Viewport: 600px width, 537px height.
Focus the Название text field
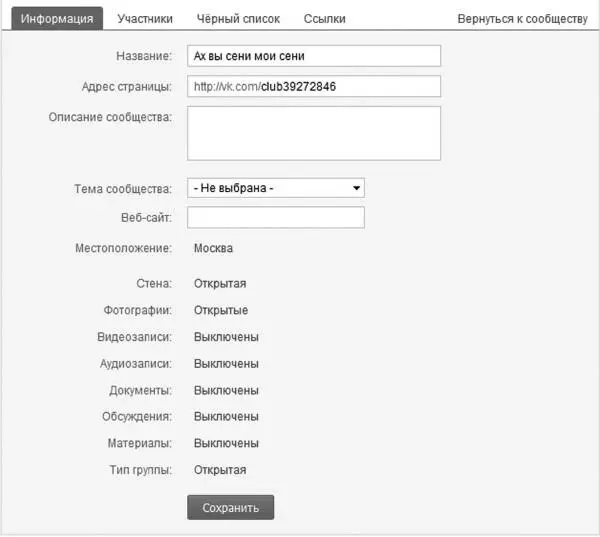[x=313, y=56]
